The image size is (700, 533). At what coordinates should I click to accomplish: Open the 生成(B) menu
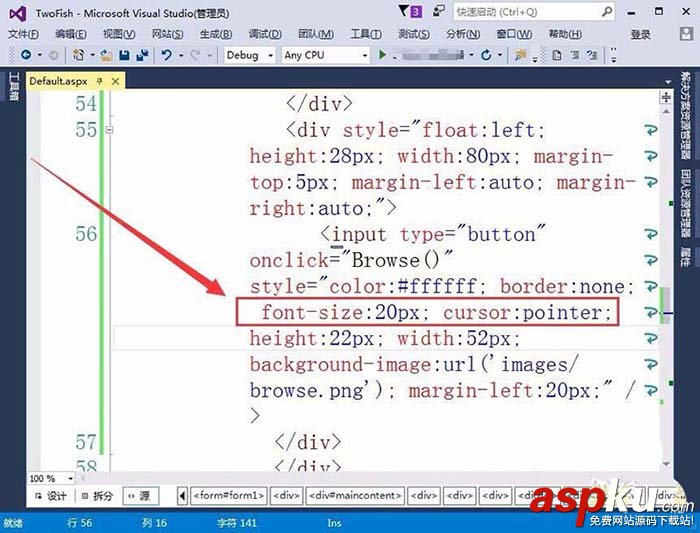pos(216,34)
